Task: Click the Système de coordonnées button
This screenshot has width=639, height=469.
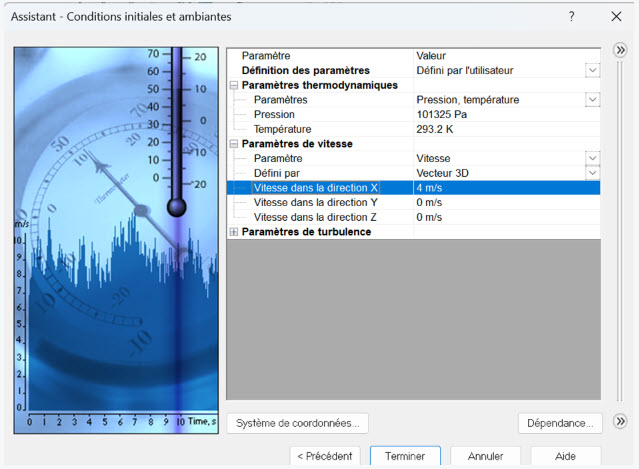Action: coord(298,423)
